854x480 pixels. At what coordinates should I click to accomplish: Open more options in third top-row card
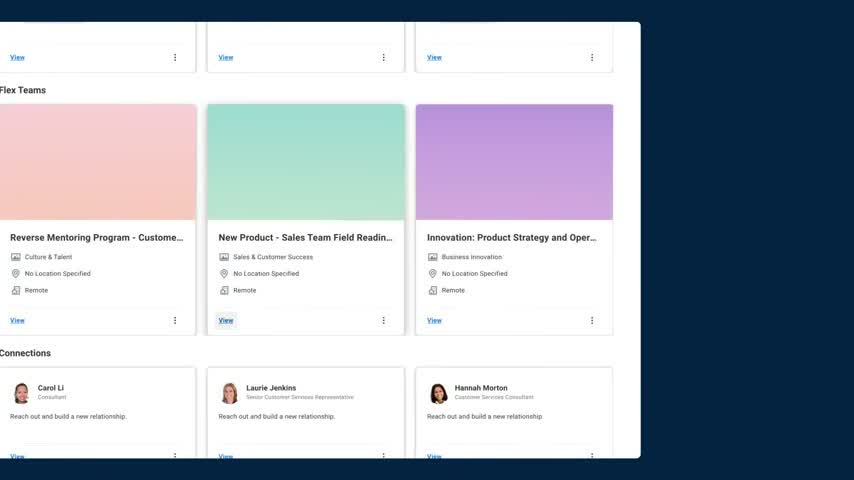tap(592, 57)
